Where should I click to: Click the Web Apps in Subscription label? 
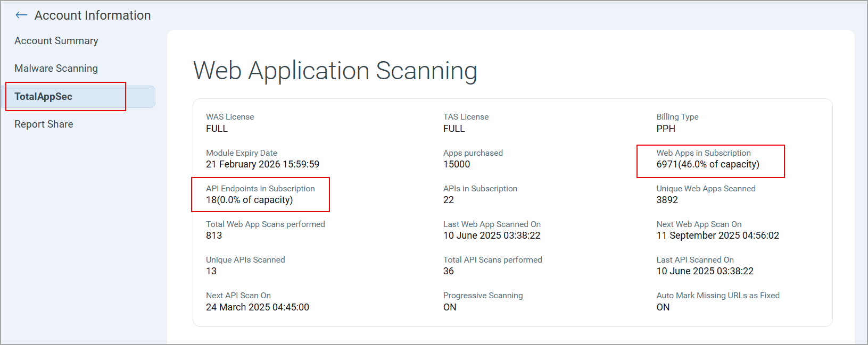point(704,153)
